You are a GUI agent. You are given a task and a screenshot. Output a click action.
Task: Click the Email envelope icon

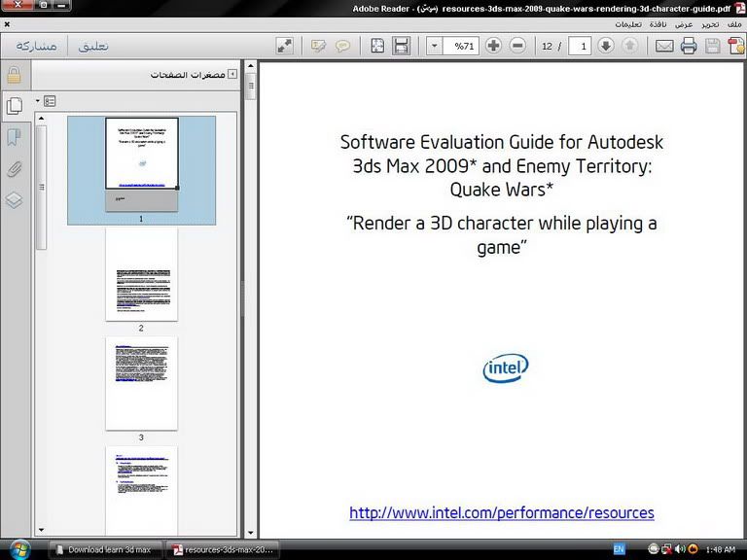coord(664,47)
